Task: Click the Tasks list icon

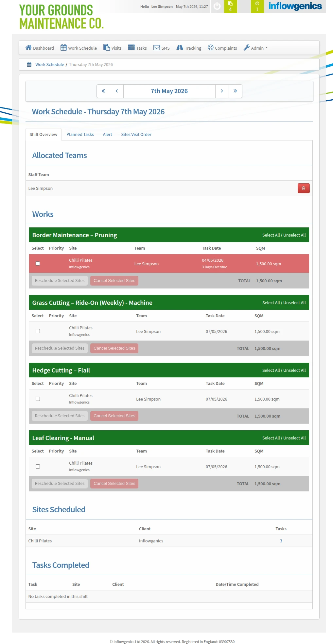Action: 131,47
